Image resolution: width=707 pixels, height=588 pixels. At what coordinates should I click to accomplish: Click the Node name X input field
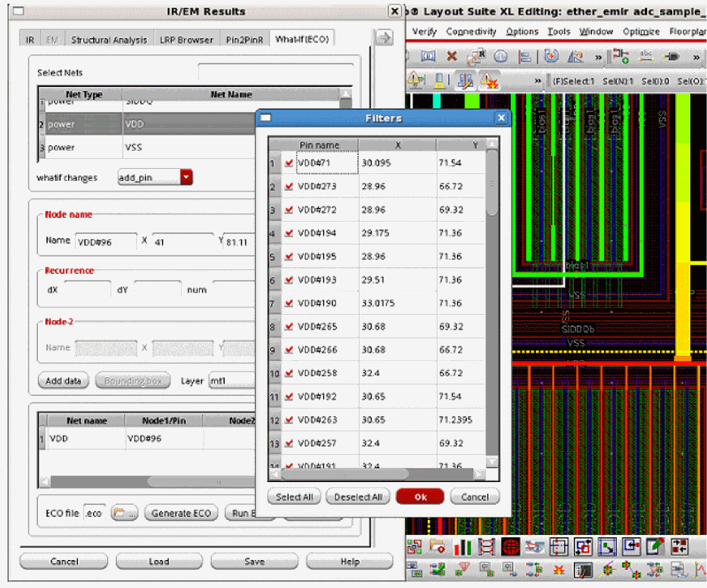[x=183, y=243]
